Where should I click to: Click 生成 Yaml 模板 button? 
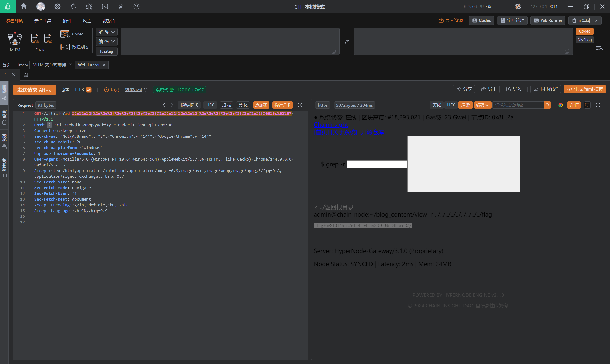(x=585, y=89)
